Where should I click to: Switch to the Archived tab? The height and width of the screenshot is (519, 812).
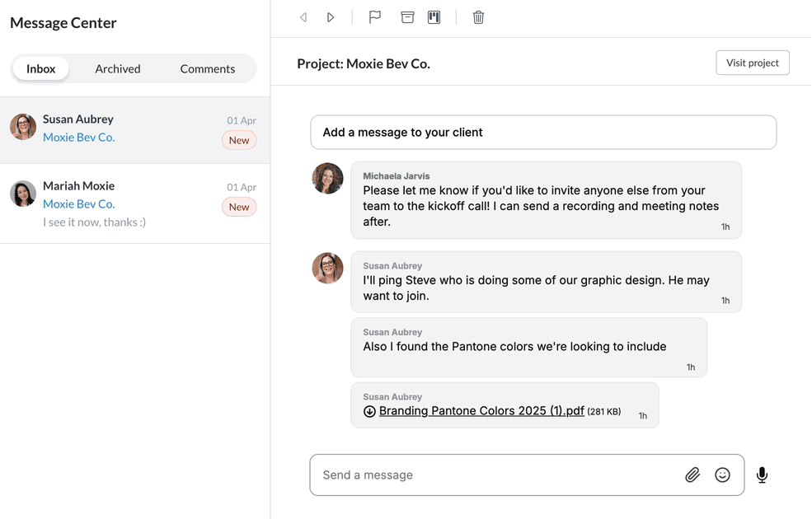point(118,69)
